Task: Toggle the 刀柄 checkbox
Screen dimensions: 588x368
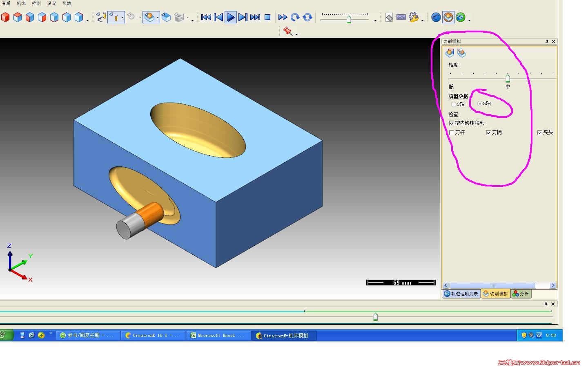Action: 488,132
